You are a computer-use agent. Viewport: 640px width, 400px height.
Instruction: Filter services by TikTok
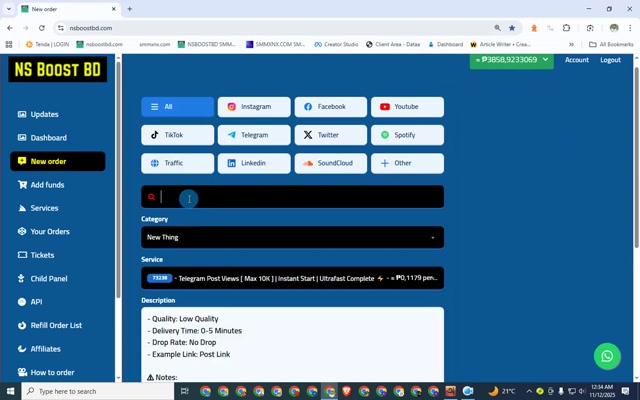(178, 135)
